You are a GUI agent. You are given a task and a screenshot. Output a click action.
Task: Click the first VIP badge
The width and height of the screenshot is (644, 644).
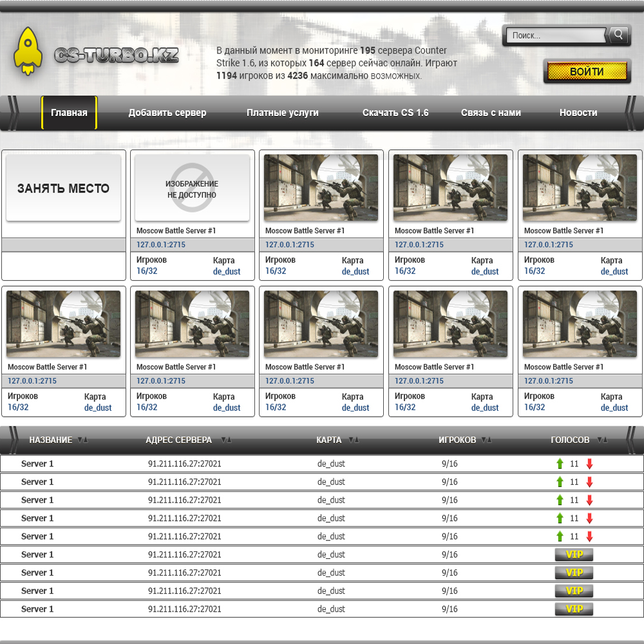574,554
